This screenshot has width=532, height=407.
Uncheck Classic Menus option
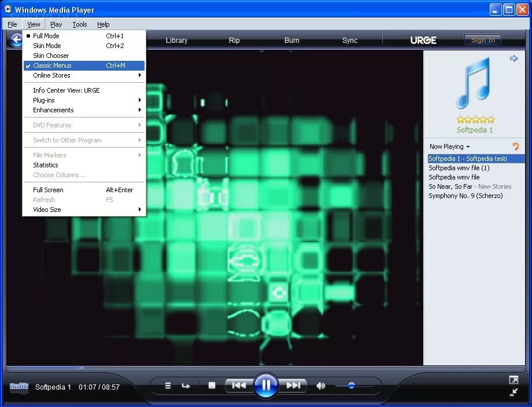tap(84, 65)
